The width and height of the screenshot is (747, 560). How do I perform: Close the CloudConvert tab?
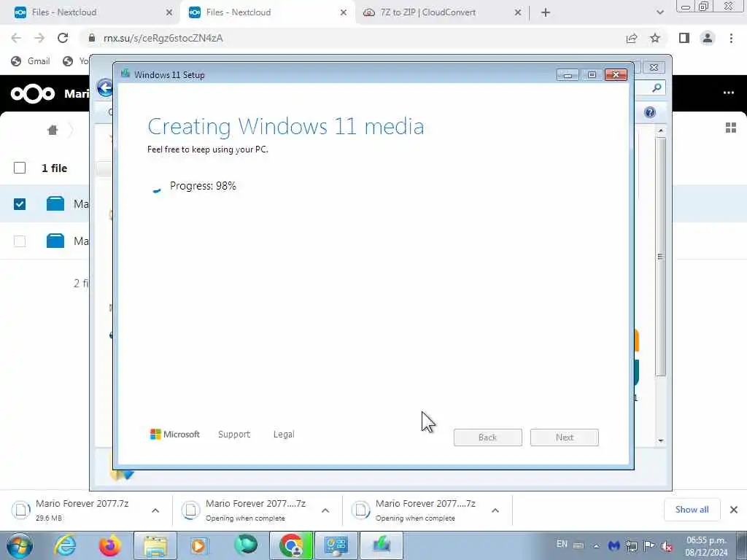tap(518, 13)
